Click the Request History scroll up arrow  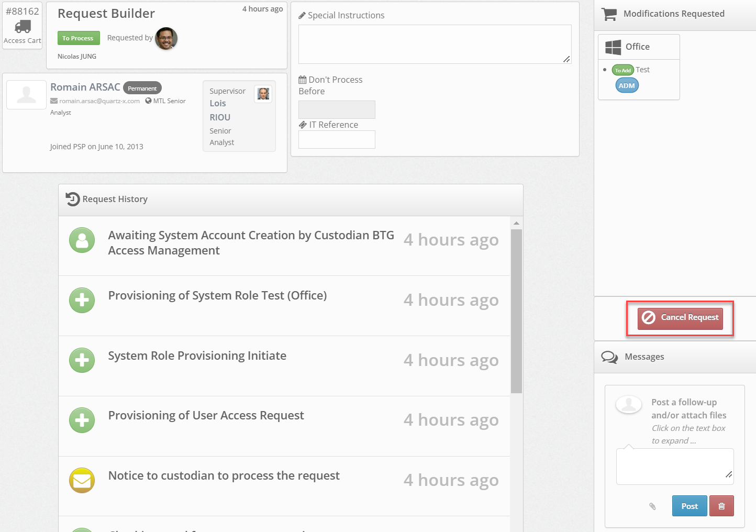(516, 223)
